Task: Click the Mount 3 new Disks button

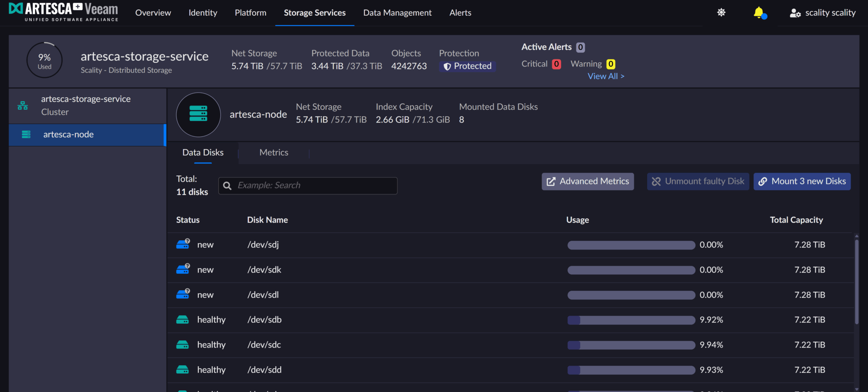Action: pos(802,181)
